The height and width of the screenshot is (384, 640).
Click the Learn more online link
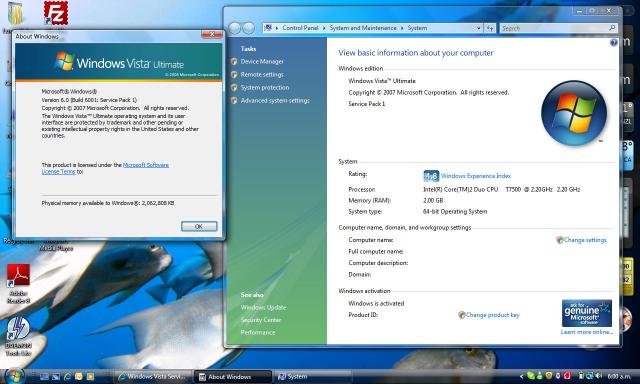(x=587, y=332)
